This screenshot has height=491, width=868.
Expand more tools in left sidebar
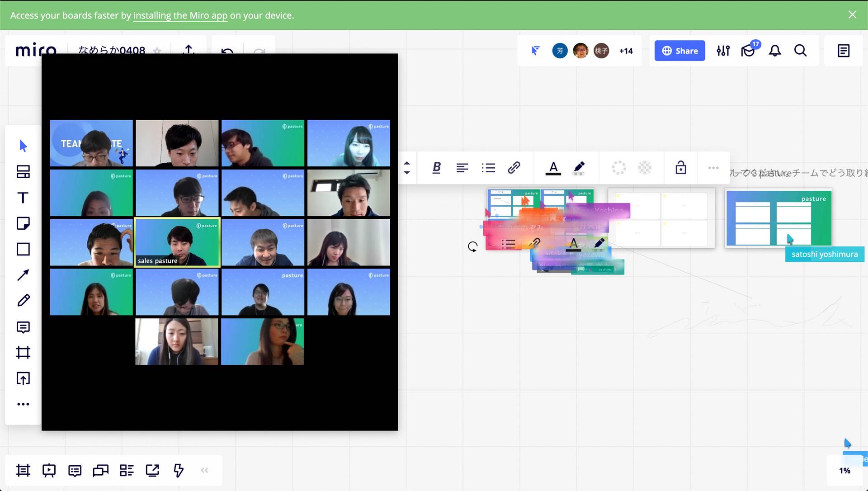click(23, 404)
